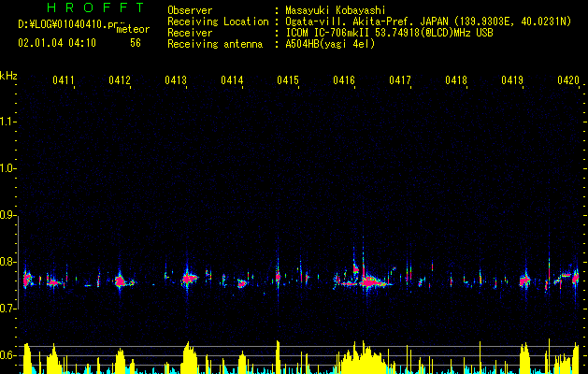The image size is (588, 374).
Task: Click the 0415 time marker
Action: tap(288, 80)
